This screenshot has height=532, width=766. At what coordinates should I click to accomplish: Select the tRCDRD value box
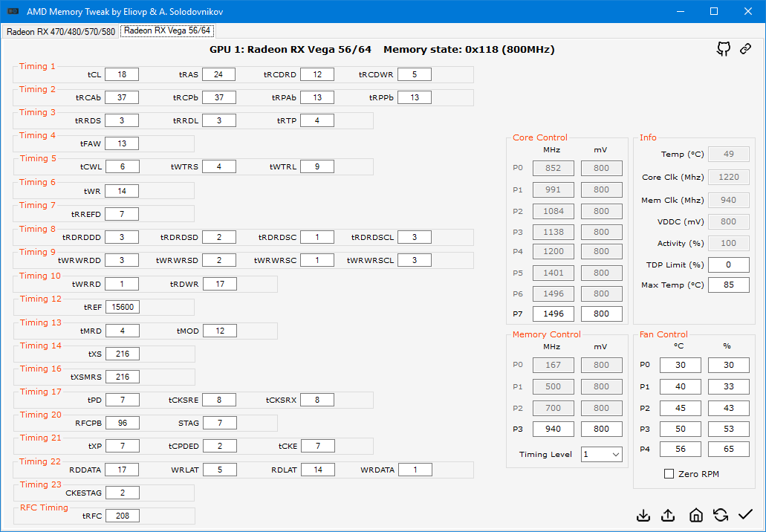[x=317, y=74]
